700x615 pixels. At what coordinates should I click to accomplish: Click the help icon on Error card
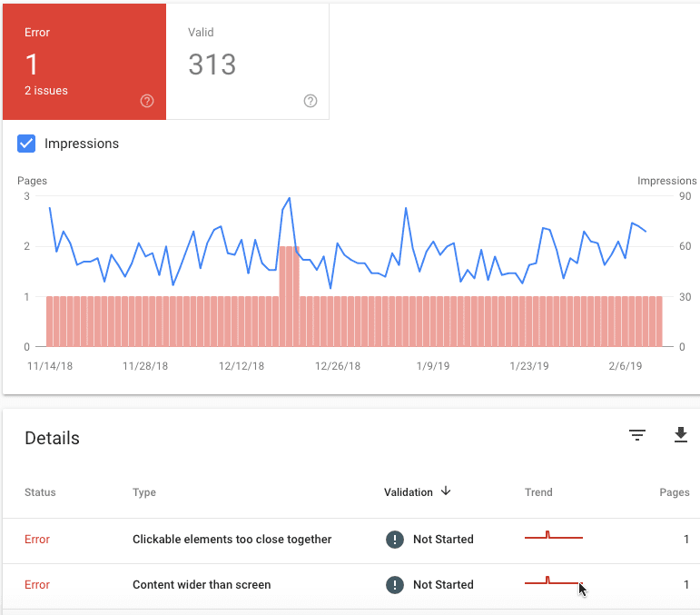pos(147,101)
